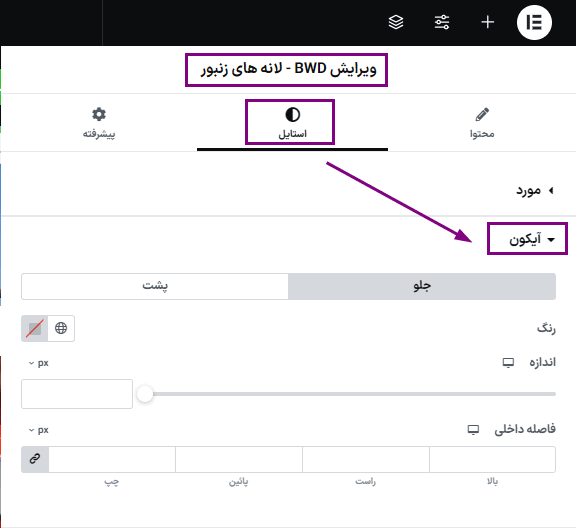Switch to the محتوا tab

tap(482, 123)
